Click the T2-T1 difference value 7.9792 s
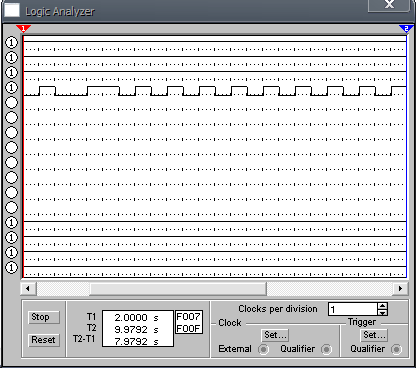This screenshot has width=416, height=368. (x=136, y=341)
